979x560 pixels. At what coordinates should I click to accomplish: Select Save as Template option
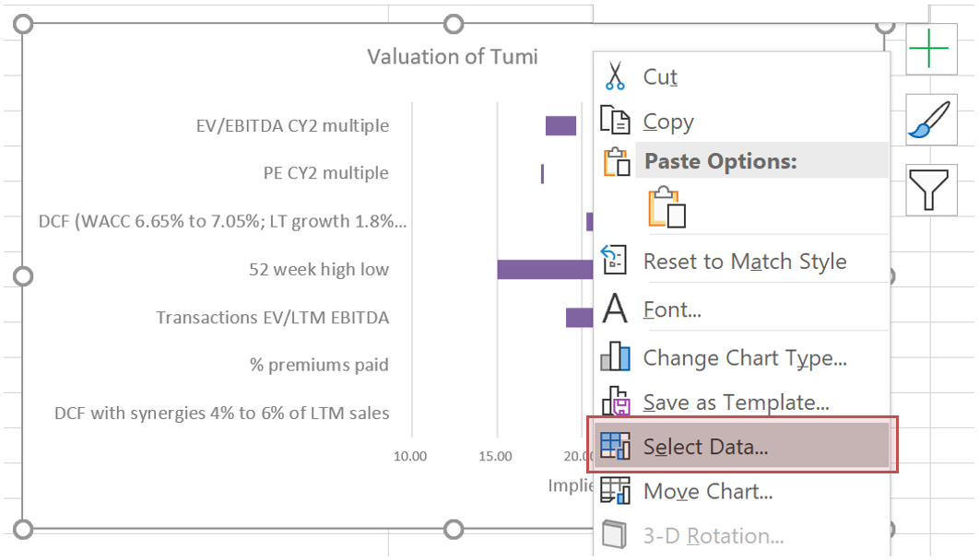pyautogui.click(x=736, y=402)
